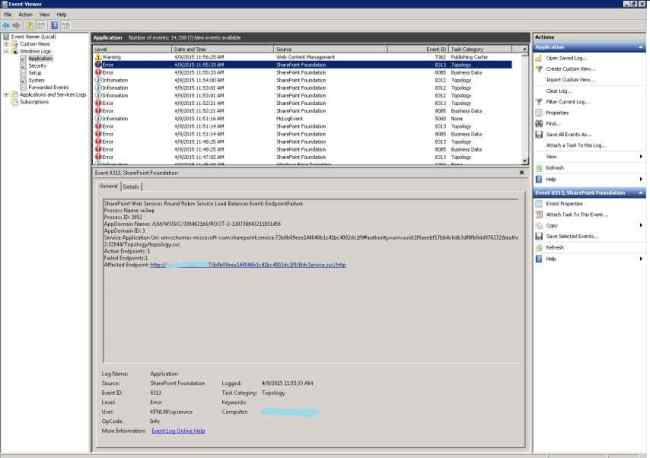This screenshot has height=458, width=650.
Task: Select the highlighted Error row with ID 8313
Action: coord(303,65)
